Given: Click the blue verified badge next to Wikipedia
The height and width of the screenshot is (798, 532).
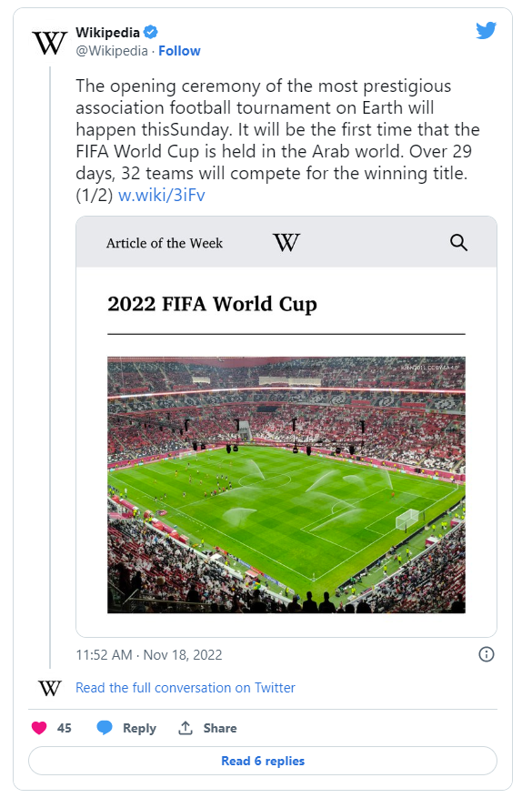Looking at the screenshot, I should [x=151, y=32].
